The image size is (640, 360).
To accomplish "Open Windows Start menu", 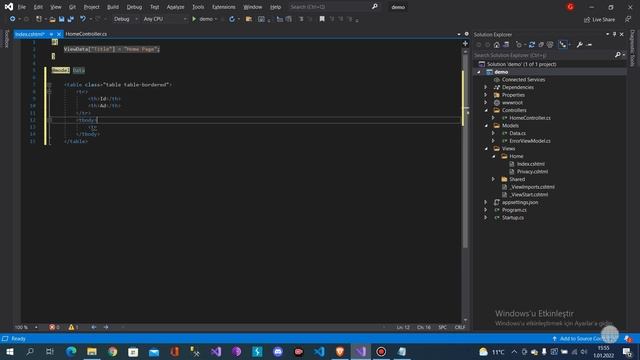I will pyautogui.click(x=10, y=352).
